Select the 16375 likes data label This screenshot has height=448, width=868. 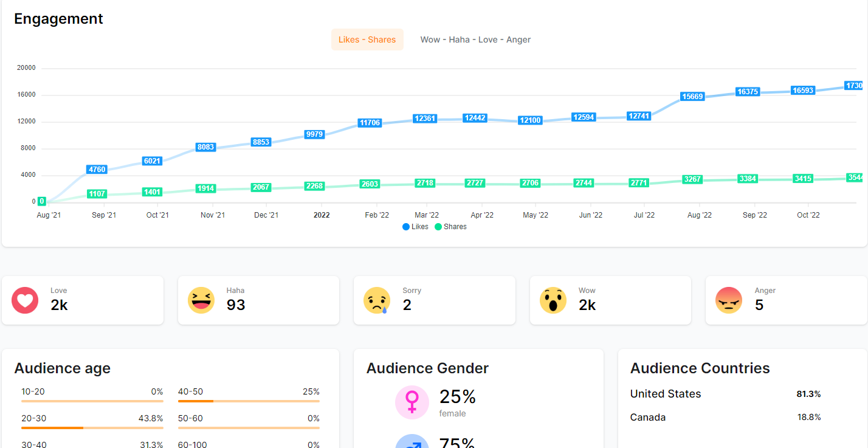click(748, 92)
